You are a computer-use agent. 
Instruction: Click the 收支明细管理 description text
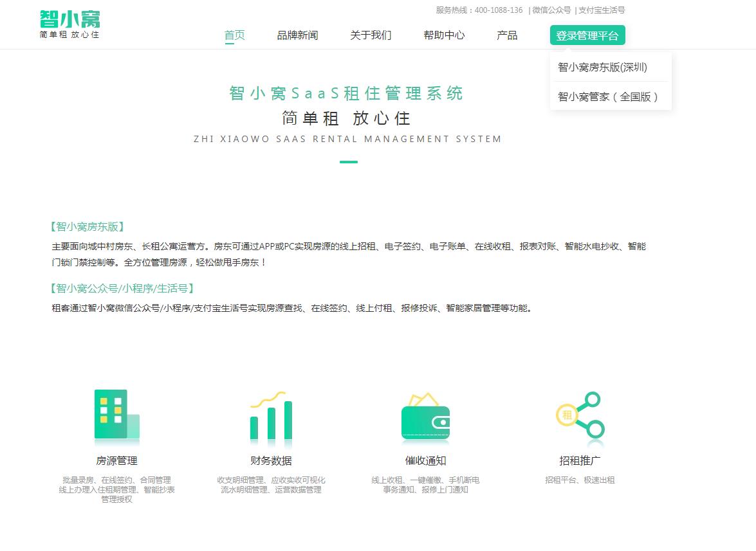click(271, 485)
